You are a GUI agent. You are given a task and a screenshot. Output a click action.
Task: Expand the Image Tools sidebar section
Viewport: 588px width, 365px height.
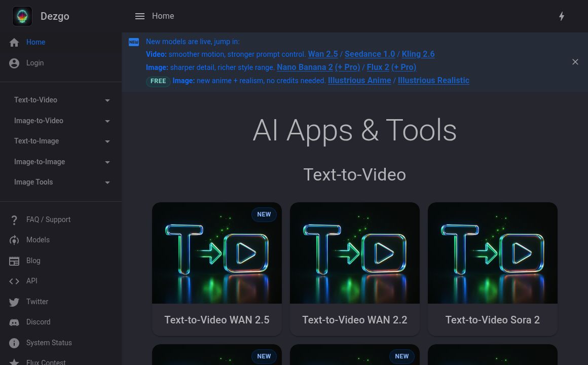(x=61, y=182)
